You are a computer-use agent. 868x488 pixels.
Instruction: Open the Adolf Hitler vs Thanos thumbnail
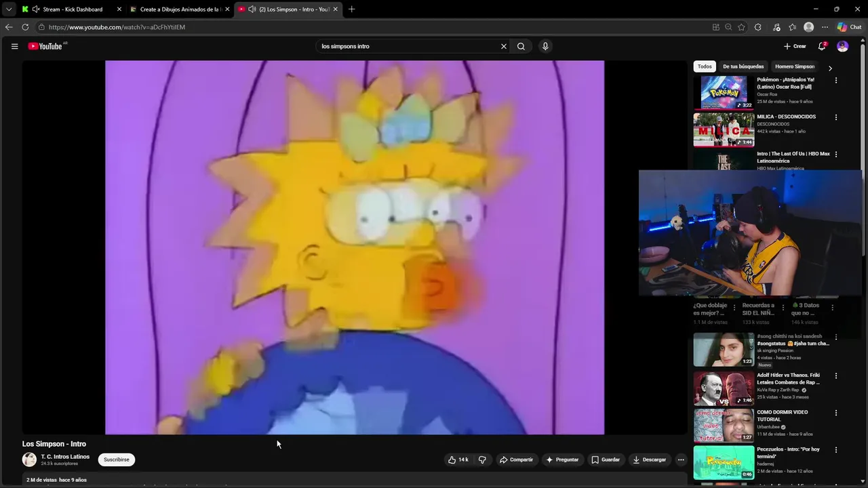pos(724,388)
